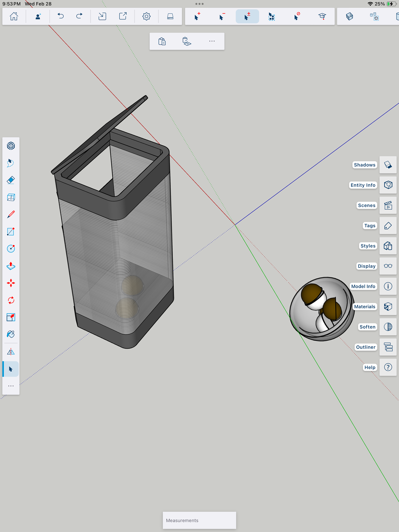Toggle add/subtract selection mode
The width and height of the screenshot is (399, 532).
pyautogui.click(x=247, y=16)
